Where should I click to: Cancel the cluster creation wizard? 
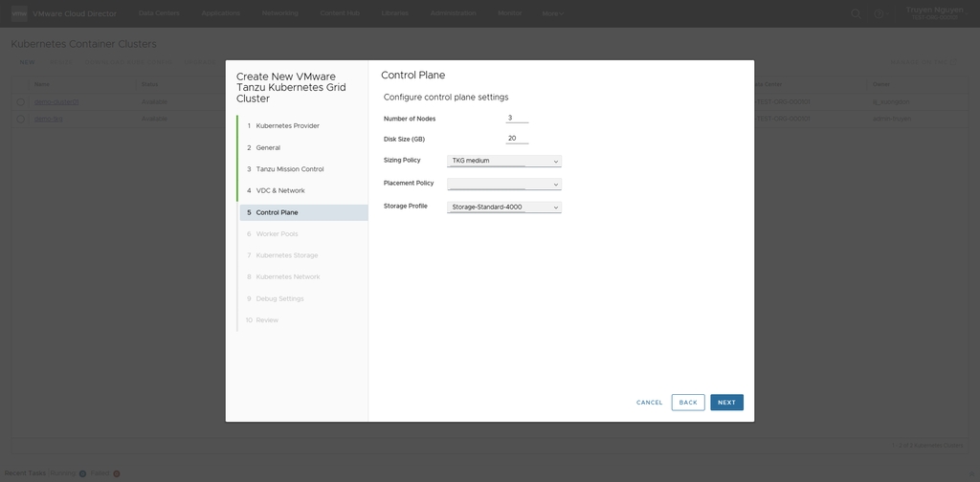coord(649,403)
